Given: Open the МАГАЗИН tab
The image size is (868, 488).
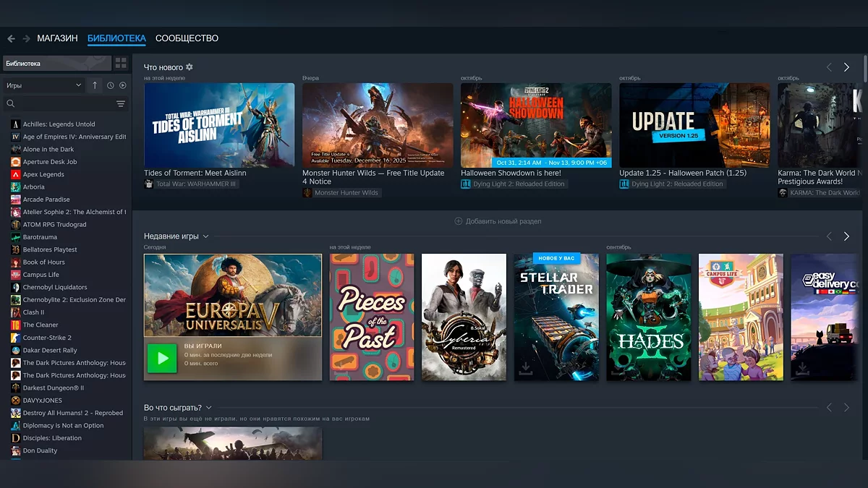Looking at the screenshot, I should [x=57, y=38].
